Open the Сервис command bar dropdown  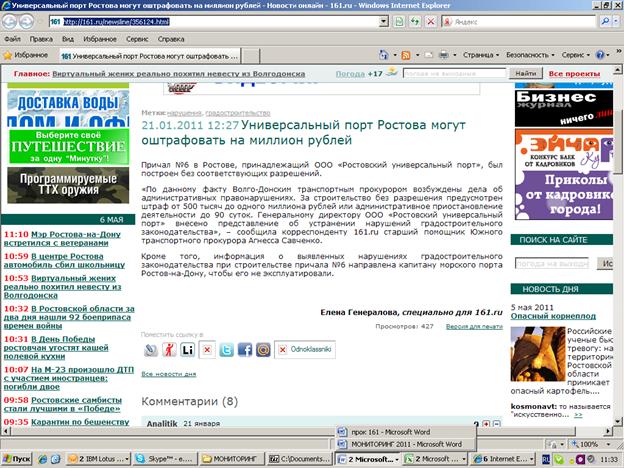point(575,55)
